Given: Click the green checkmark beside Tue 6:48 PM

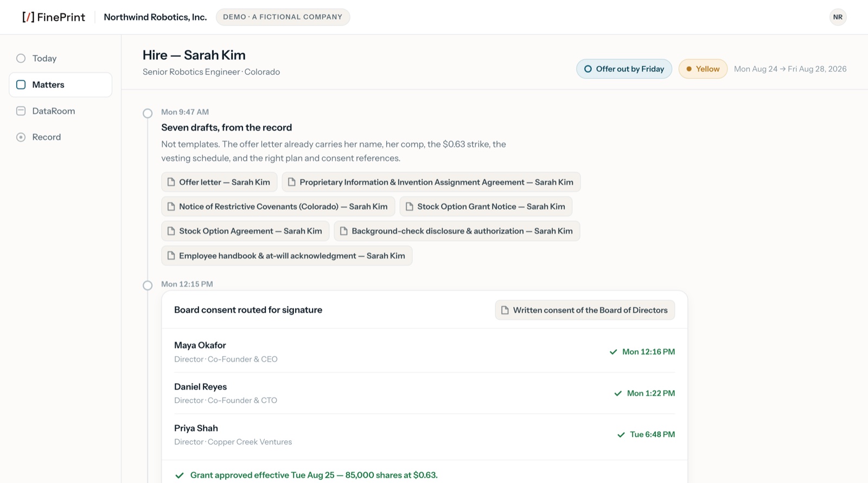Looking at the screenshot, I should tap(621, 435).
